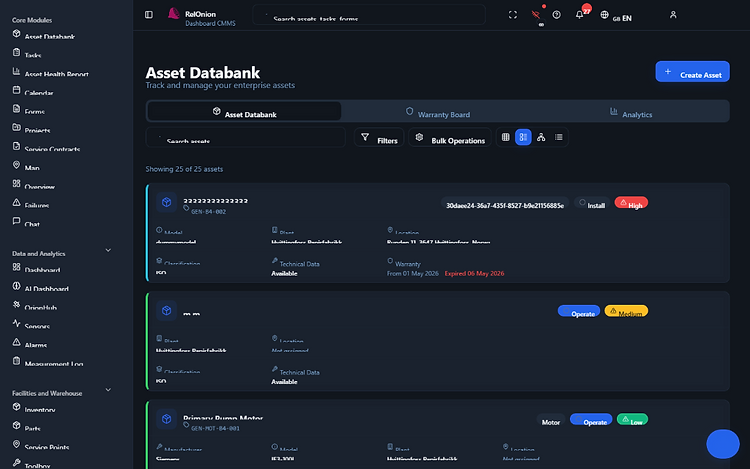Image resolution: width=750 pixels, height=469 pixels.
Task: Open notifications bell showing 27
Action: (580, 15)
